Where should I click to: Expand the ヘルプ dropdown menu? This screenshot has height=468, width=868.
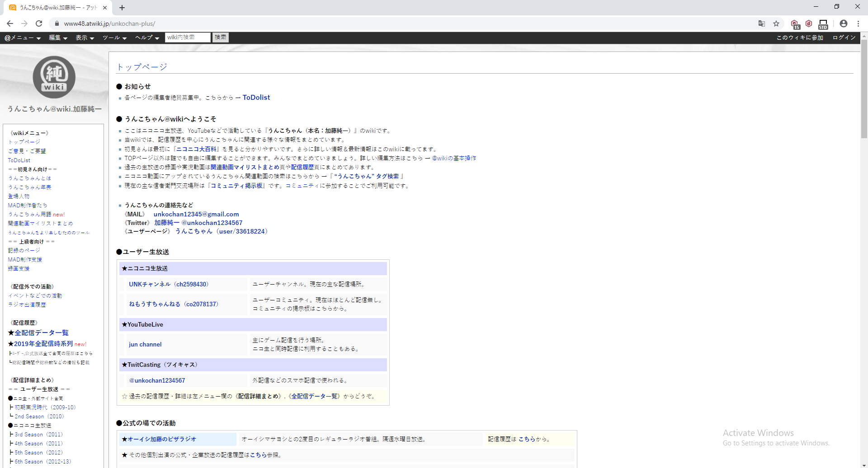pos(147,37)
